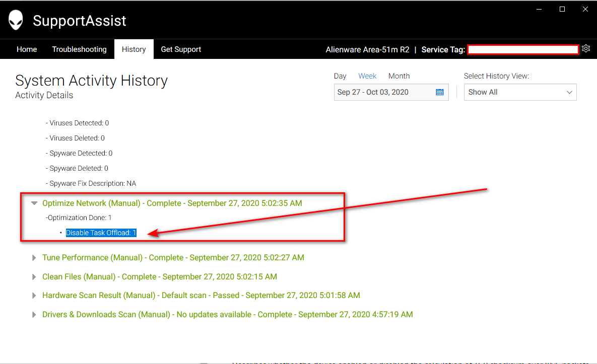Go to the Home tab
This screenshot has height=364, width=597.
tap(27, 49)
